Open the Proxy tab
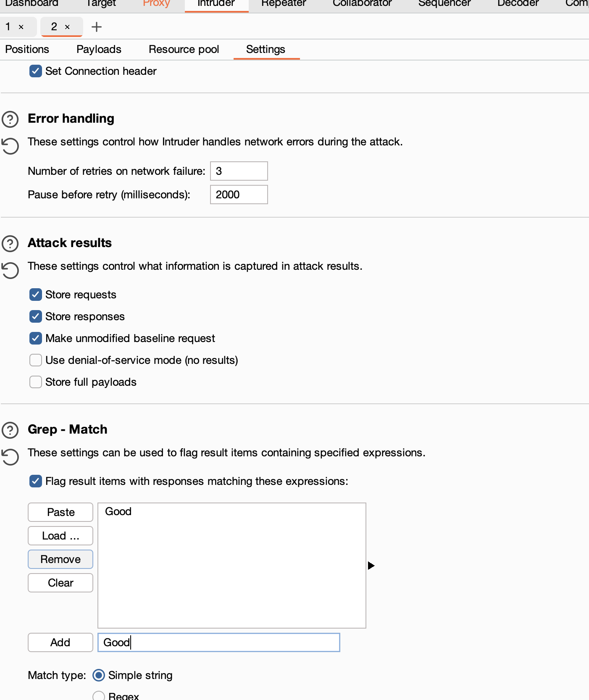Viewport: 589px width, 700px height. coord(156,3)
